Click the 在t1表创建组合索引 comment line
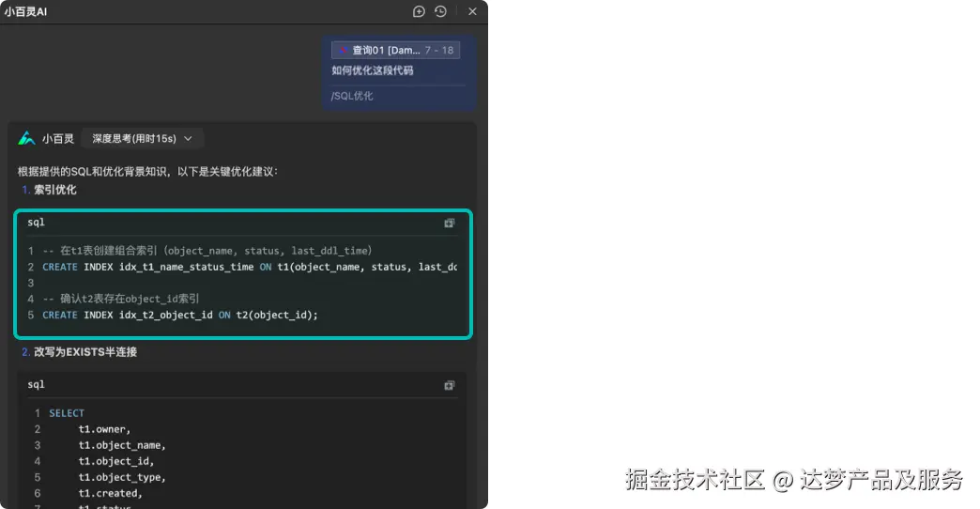980x509 pixels. coord(207,251)
